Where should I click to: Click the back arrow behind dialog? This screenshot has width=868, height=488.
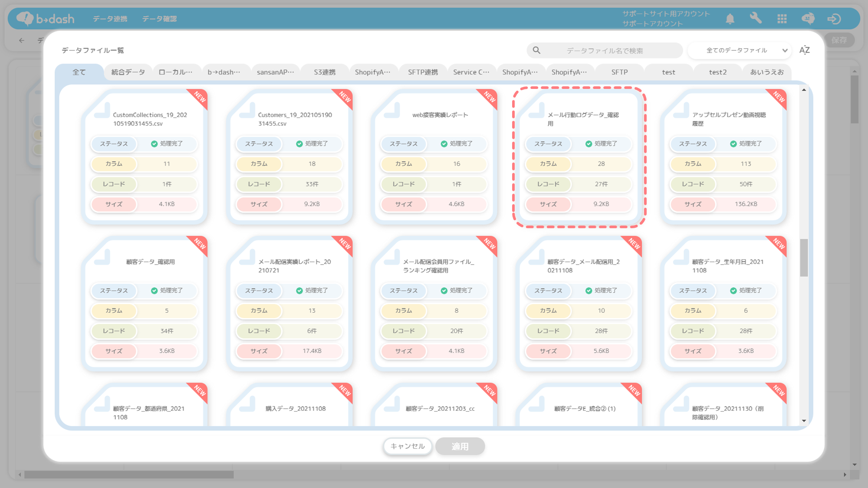click(22, 40)
